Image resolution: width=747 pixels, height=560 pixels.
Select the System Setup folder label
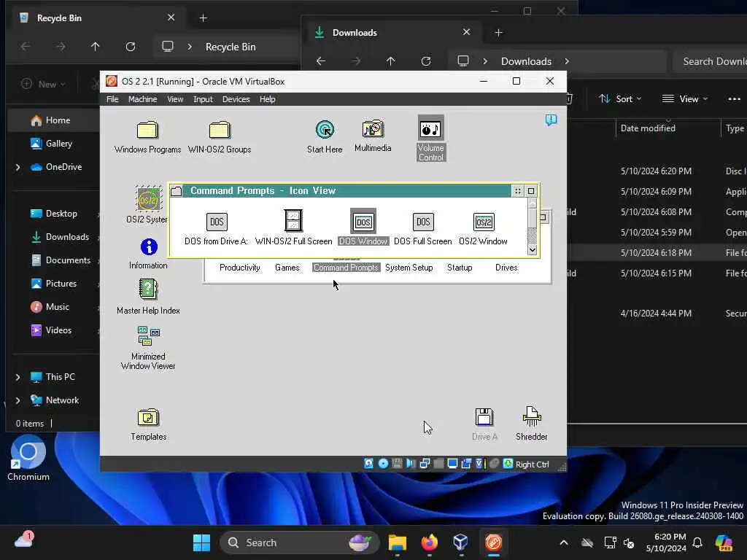click(409, 268)
